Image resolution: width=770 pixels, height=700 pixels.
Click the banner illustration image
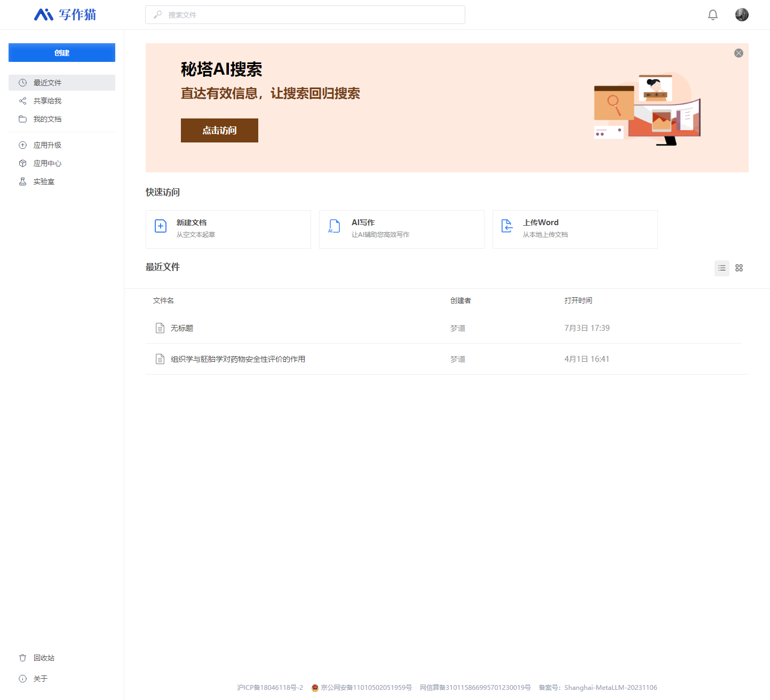tap(647, 109)
